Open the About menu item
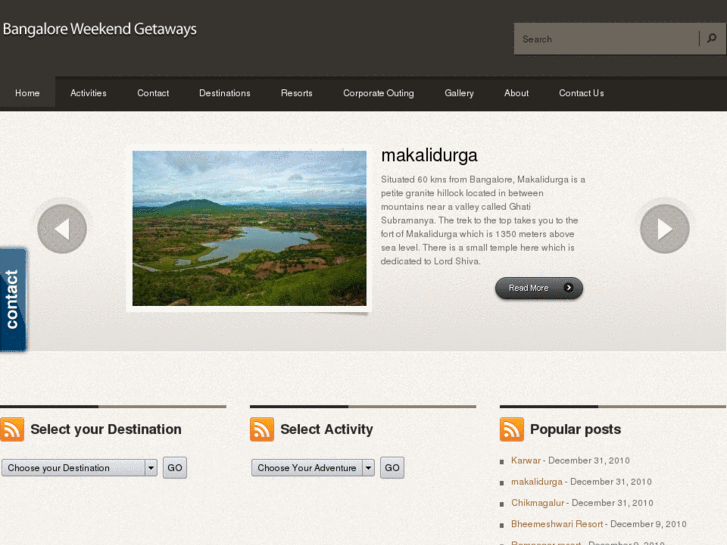 pos(517,93)
